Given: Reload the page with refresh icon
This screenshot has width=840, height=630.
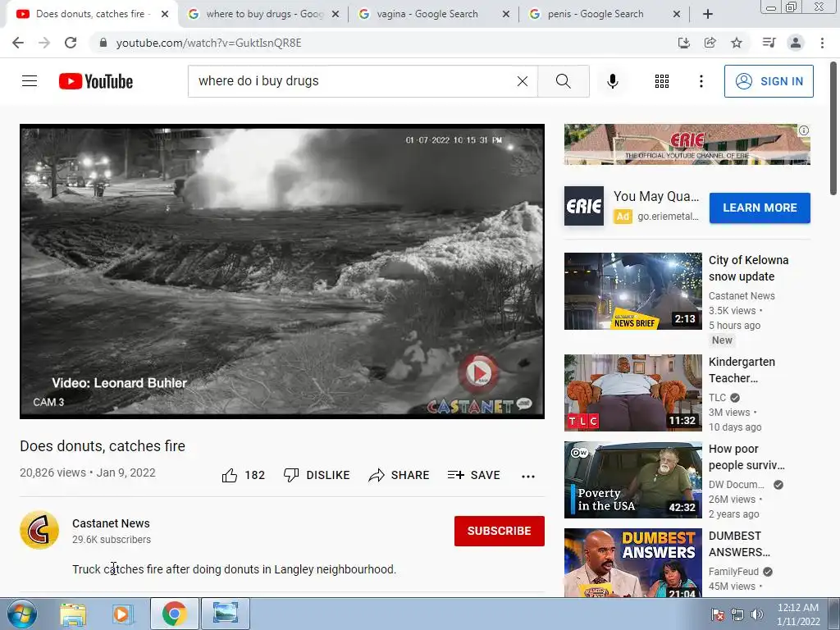Looking at the screenshot, I should tap(71, 43).
